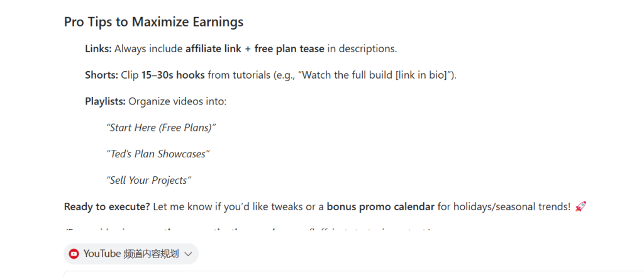Click the message input box at the bottom
Viewport: 644px width, 277px height.
(352, 273)
